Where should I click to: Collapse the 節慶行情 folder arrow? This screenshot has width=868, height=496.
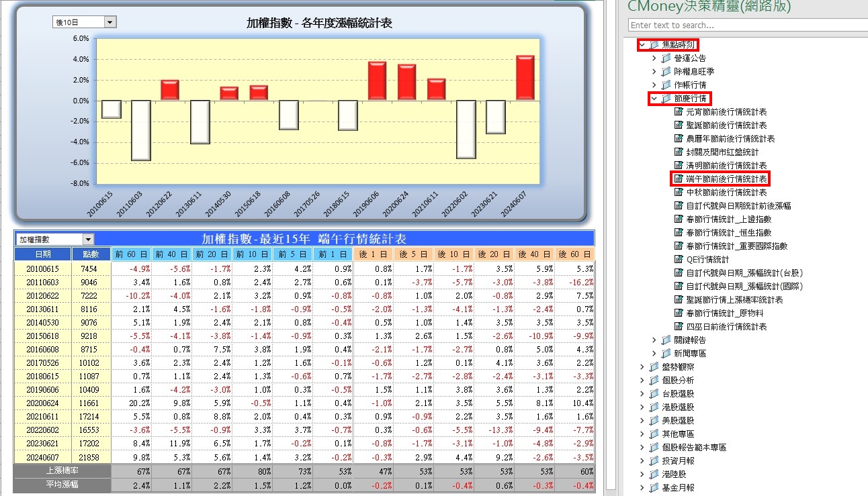coord(654,99)
